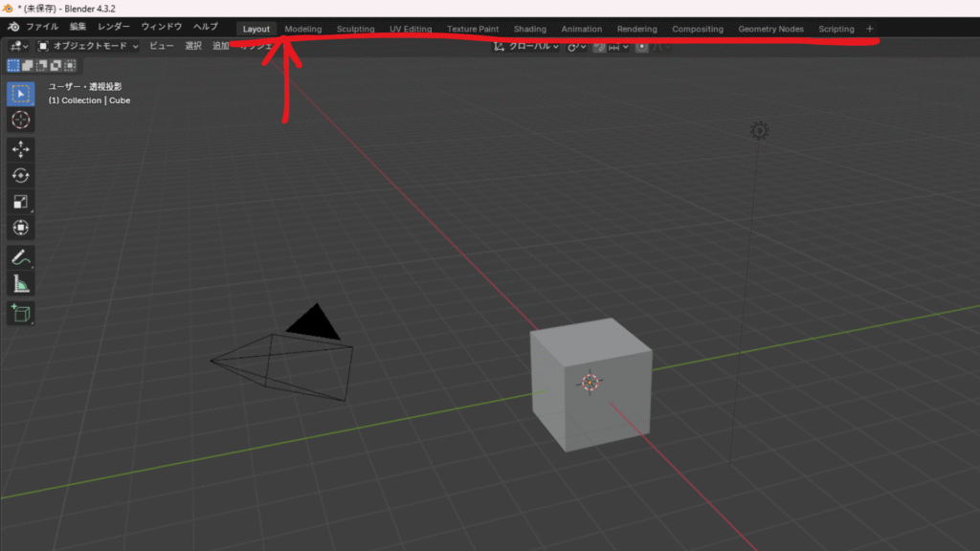This screenshot has height=551, width=980.
Task: Switch to the Geometry Nodes workspace tab
Action: coord(770,29)
